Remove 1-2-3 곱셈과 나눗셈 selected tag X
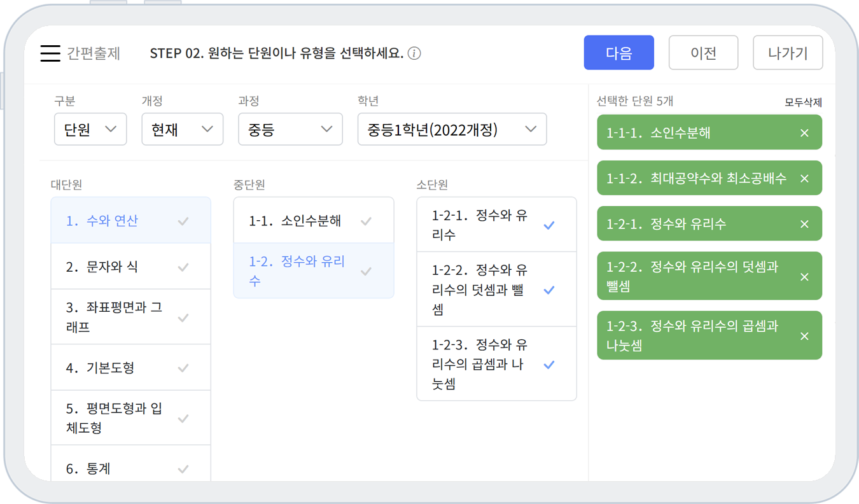 804,336
